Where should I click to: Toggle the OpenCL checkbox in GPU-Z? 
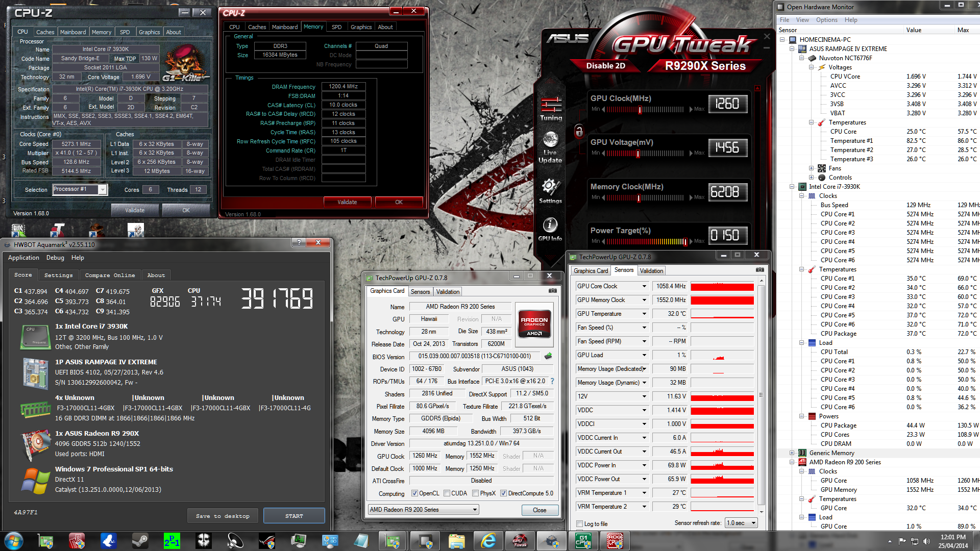click(x=415, y=493)
